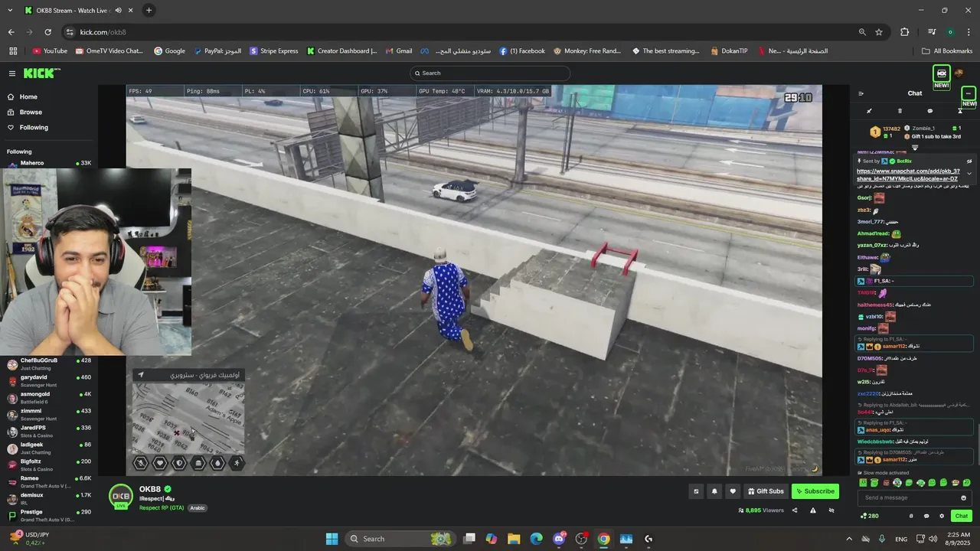The height and width of the screenshot is (551, 980).
Task: Click the Gift Subs button
Action: pos(766,491)
